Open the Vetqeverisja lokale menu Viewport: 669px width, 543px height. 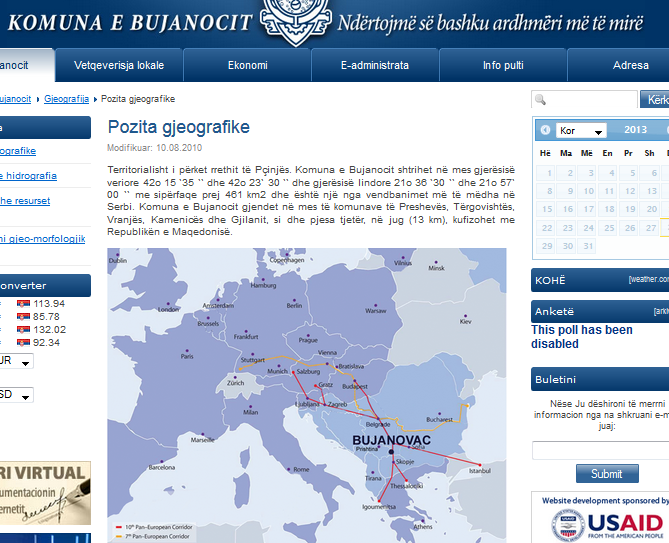[119, 65]
